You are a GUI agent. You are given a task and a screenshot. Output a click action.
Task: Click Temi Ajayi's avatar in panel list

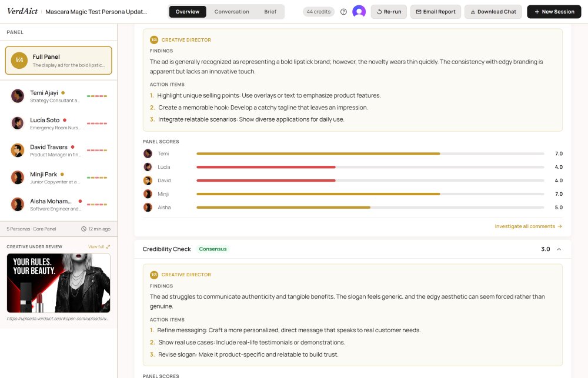pyautogui.click(x=17, y=96)
